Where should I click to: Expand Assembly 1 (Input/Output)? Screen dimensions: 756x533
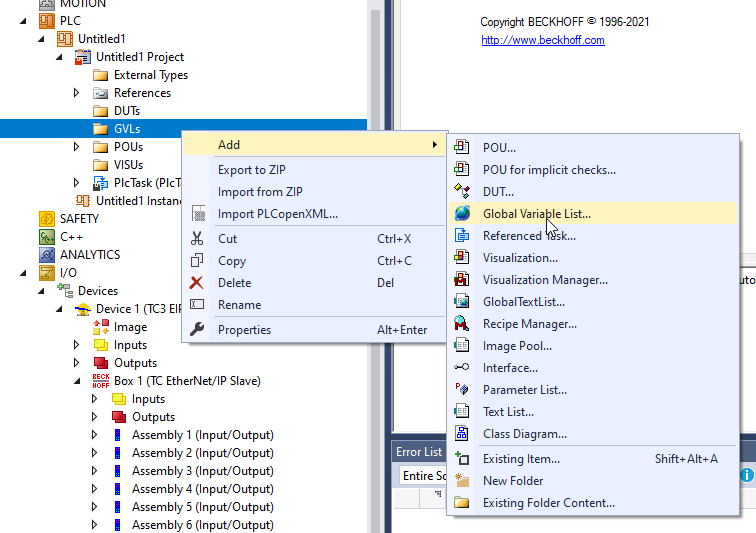point(94,435)
